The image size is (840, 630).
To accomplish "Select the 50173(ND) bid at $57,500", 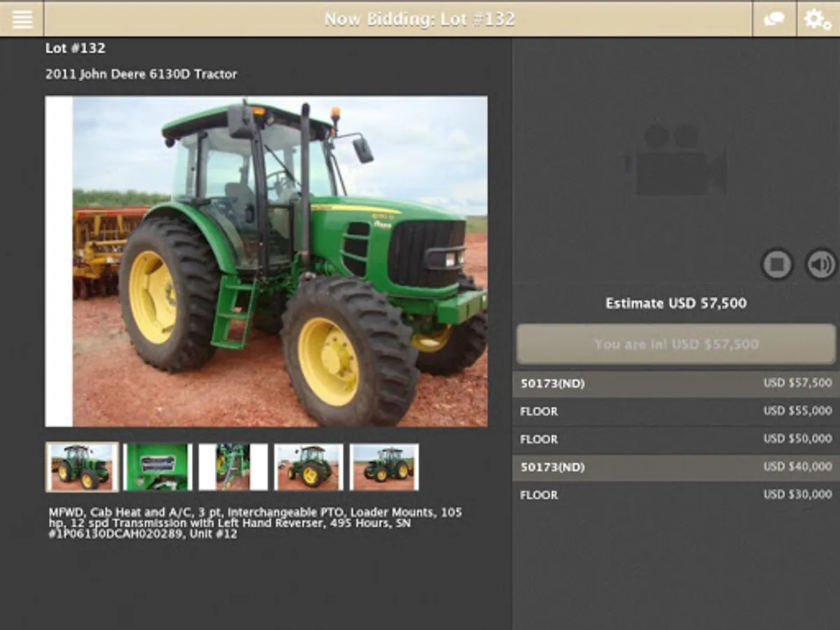I will (x=676, y=384).
